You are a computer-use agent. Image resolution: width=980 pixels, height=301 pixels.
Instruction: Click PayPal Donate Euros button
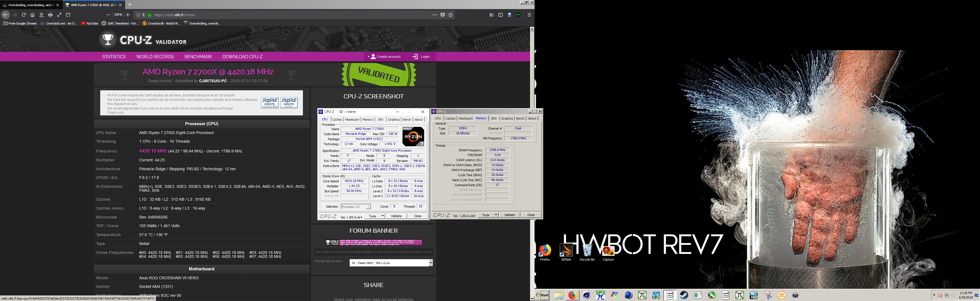point(289,103)
